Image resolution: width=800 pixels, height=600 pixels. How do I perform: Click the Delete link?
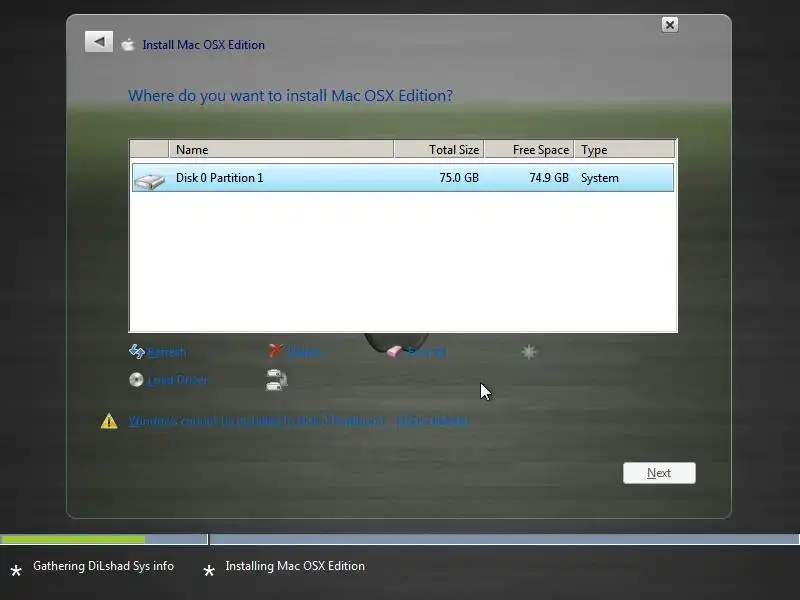305,352
